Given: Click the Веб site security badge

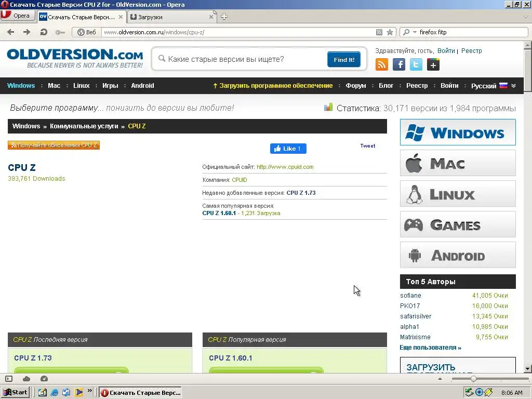Looking at the screenshot, I should point(87,32).
